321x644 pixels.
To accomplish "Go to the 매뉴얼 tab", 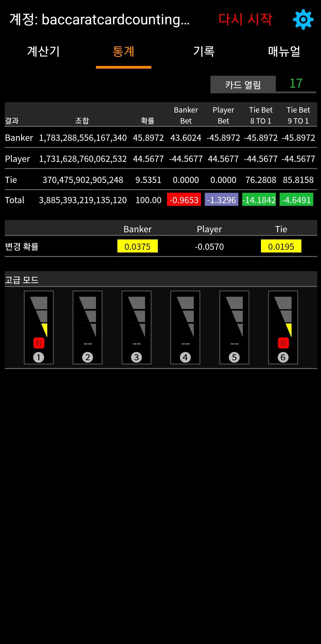I will pos(284,52).
